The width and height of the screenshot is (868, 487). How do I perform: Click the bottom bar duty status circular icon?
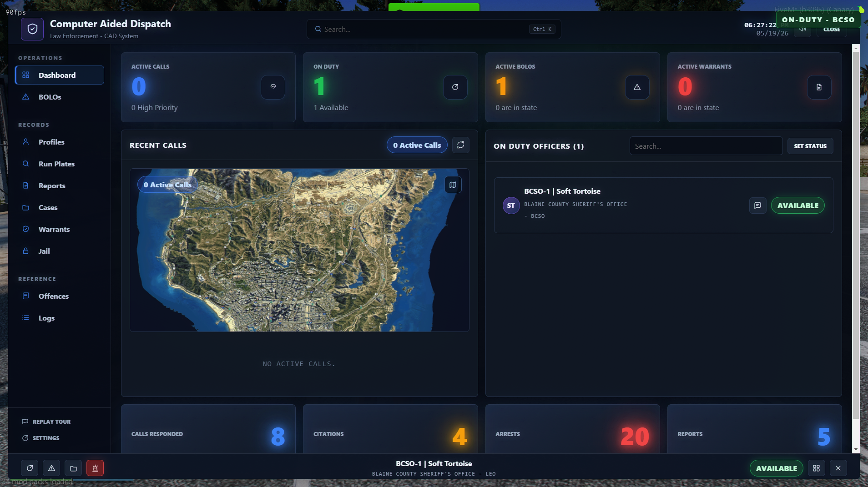(x=30, y=468)
